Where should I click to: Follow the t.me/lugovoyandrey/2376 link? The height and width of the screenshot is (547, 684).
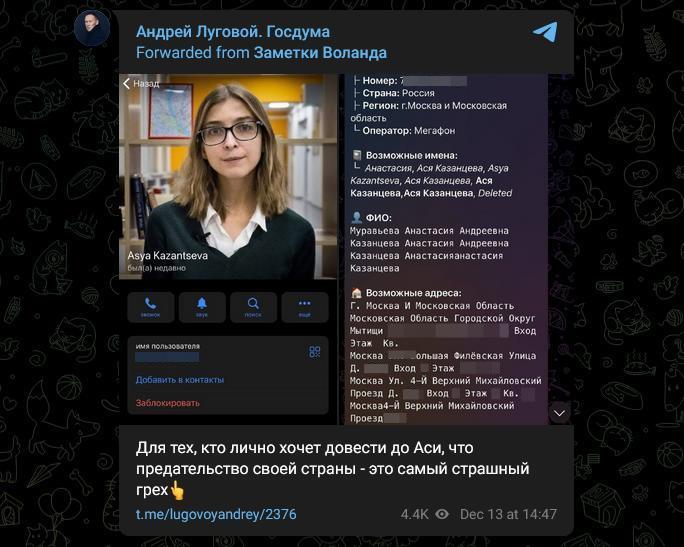(216, 514)
